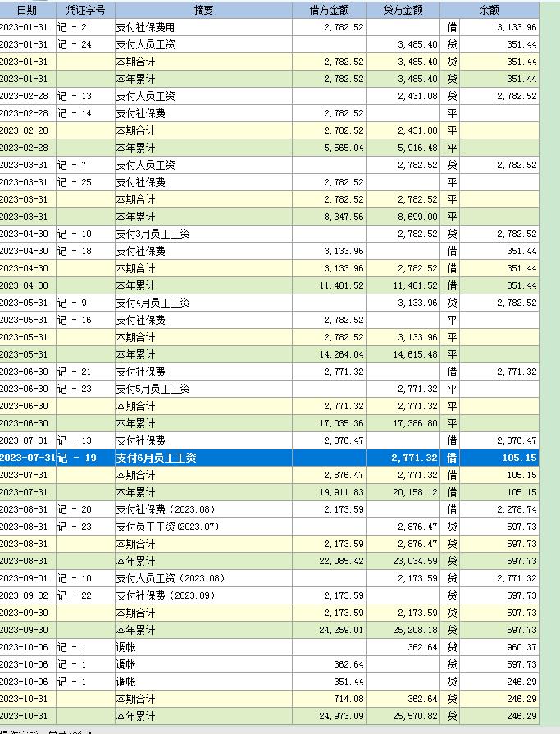Click the 日期 column header
The height and width of the screenshot is (734, 560).
tap(27, 10)
